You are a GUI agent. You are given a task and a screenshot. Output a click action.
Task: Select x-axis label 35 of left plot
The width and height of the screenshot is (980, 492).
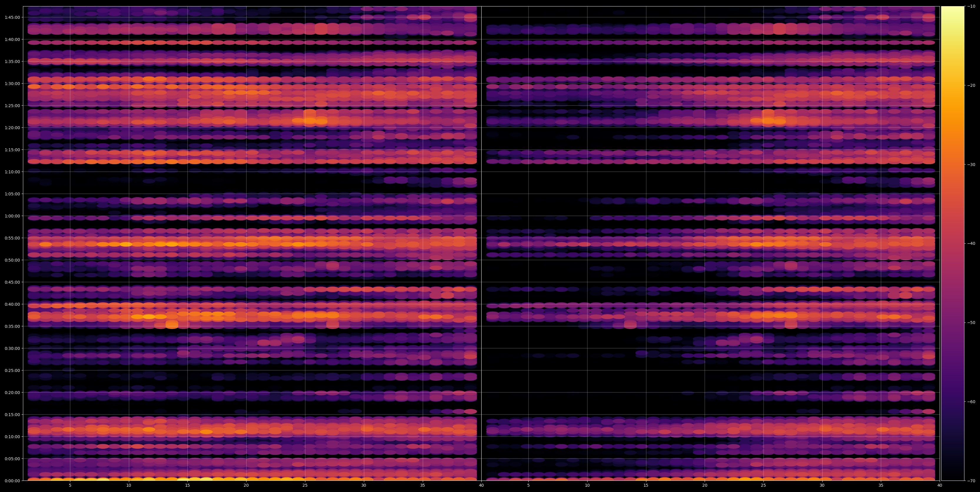423,486
